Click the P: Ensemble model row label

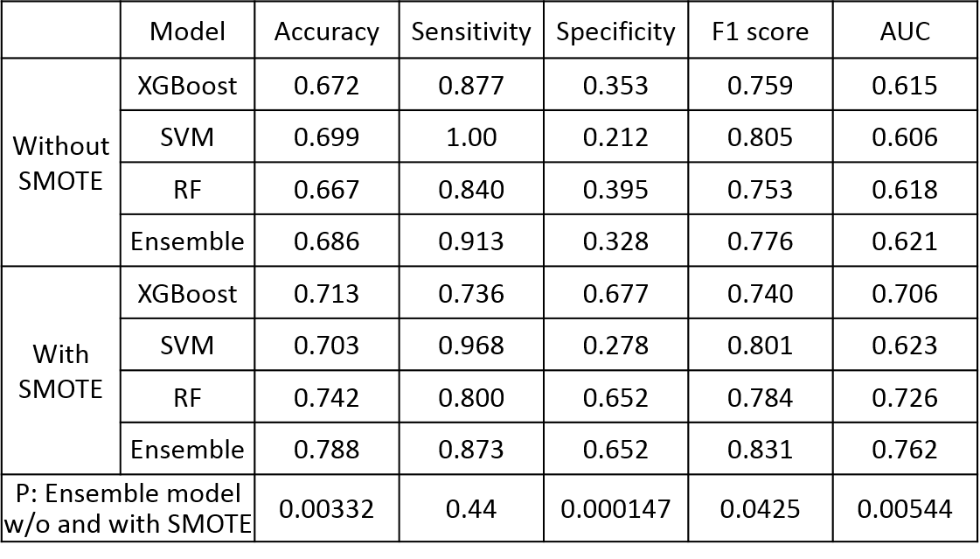(129, 508)
